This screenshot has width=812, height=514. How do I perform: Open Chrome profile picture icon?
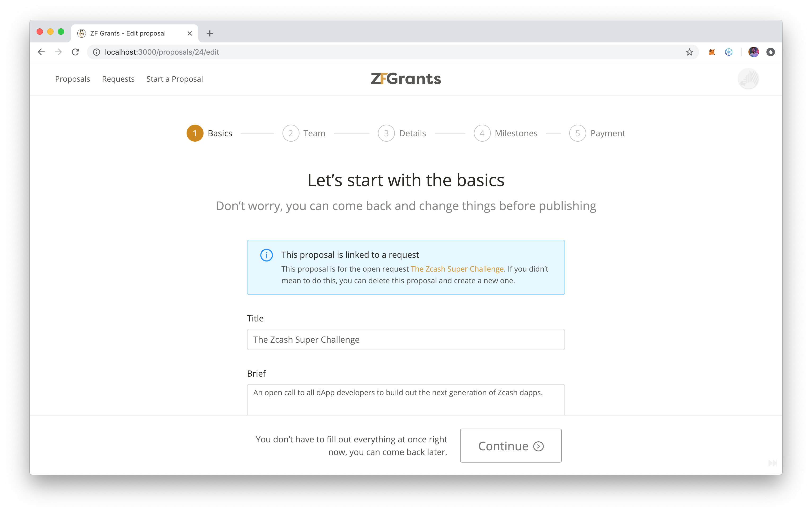click(753, 52)
